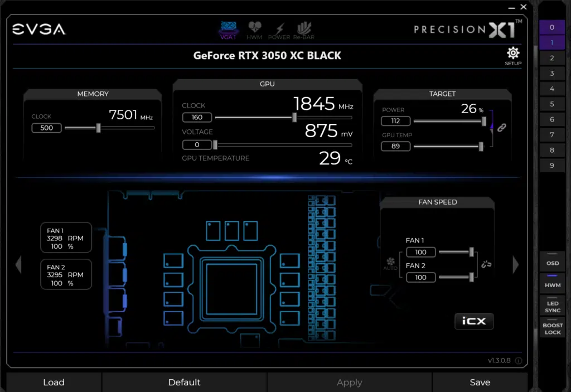Open the VGA 1 view
This screenshot has width=571, height=392.
click(x=228, y=30)
